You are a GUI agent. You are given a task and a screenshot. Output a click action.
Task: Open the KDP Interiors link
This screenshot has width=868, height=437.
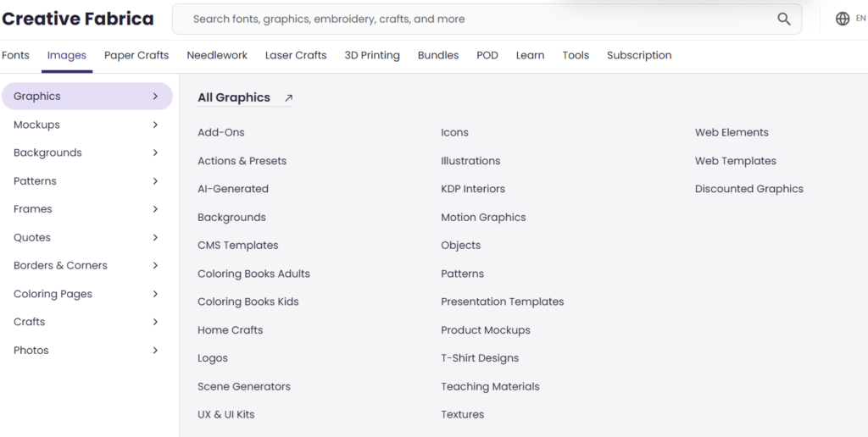(x=473, y=189)
